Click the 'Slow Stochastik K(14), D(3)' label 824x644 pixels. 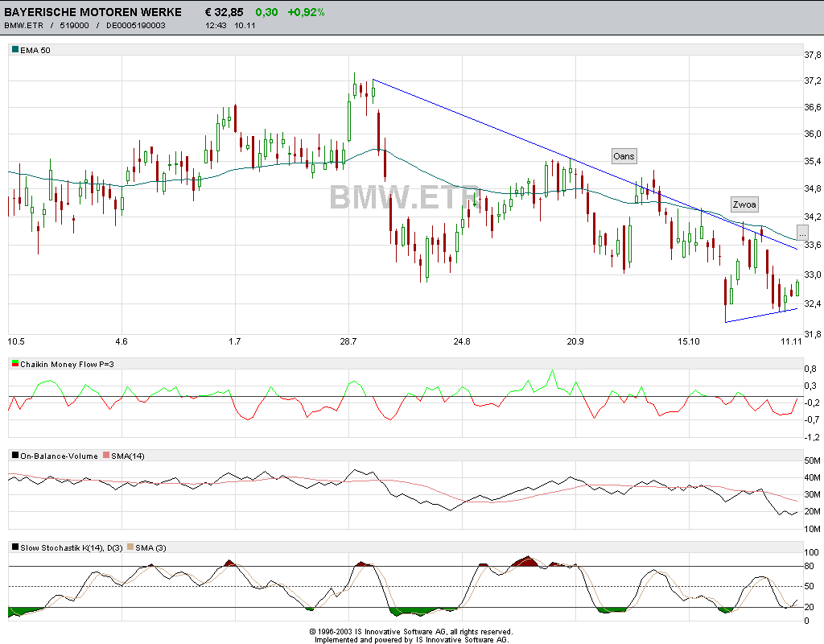coord(72,547)
